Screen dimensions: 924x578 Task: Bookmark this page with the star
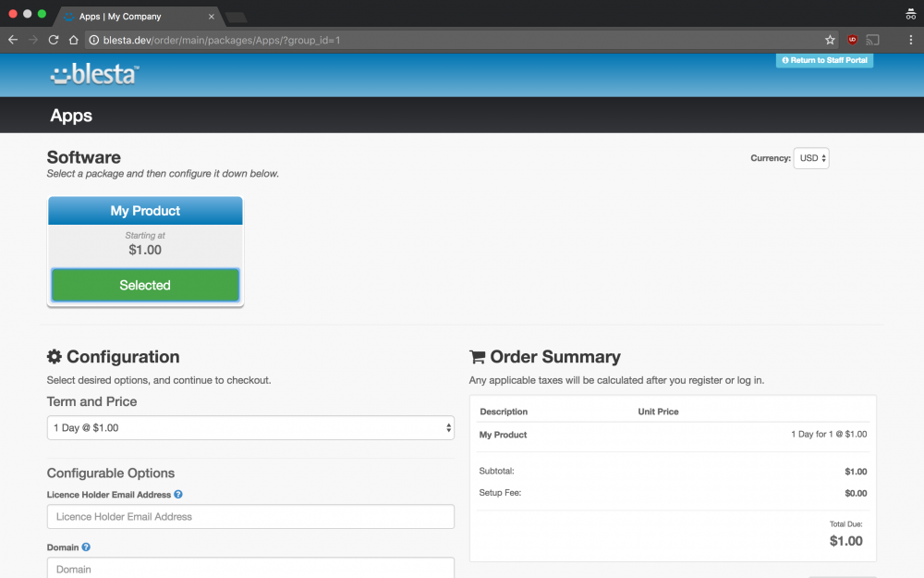point(830,40)
